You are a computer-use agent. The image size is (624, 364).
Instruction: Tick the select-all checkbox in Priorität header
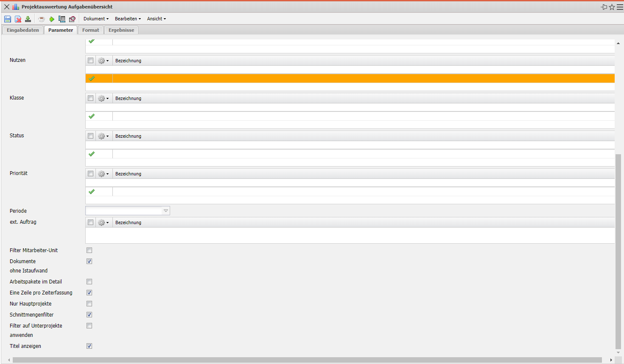click(x=90, y=174)
